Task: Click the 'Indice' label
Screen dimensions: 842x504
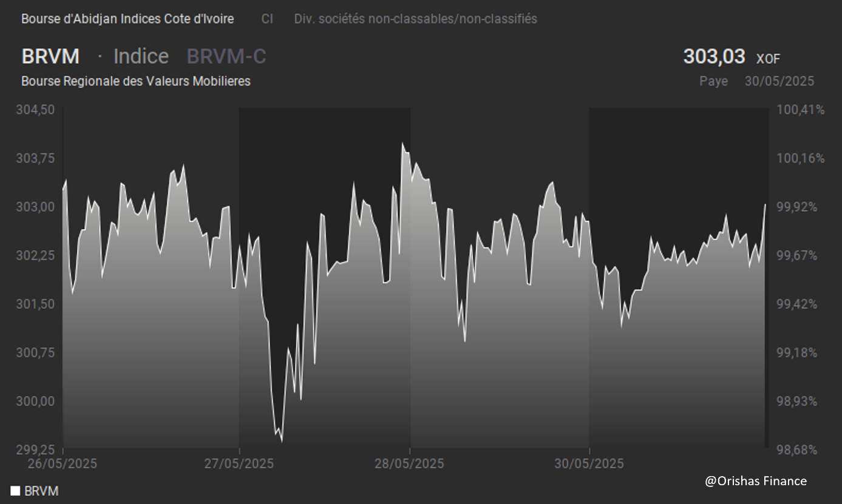Action: click(141, 56)
